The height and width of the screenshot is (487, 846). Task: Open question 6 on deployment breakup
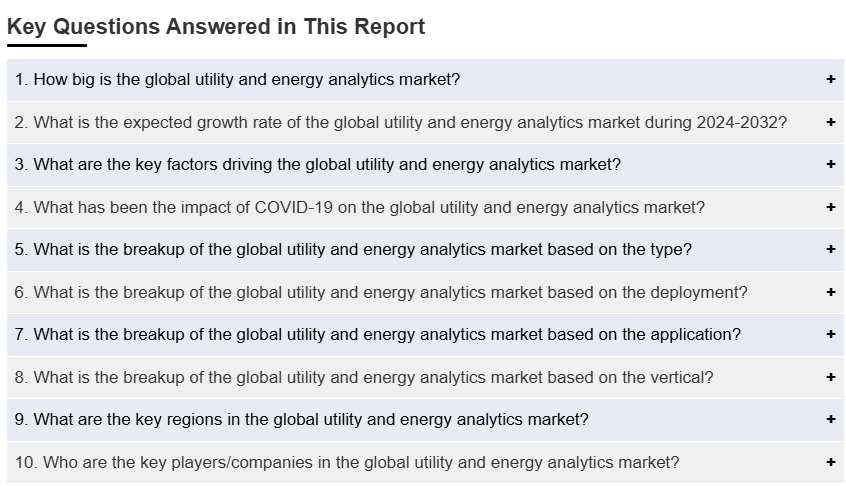[381, 292]
